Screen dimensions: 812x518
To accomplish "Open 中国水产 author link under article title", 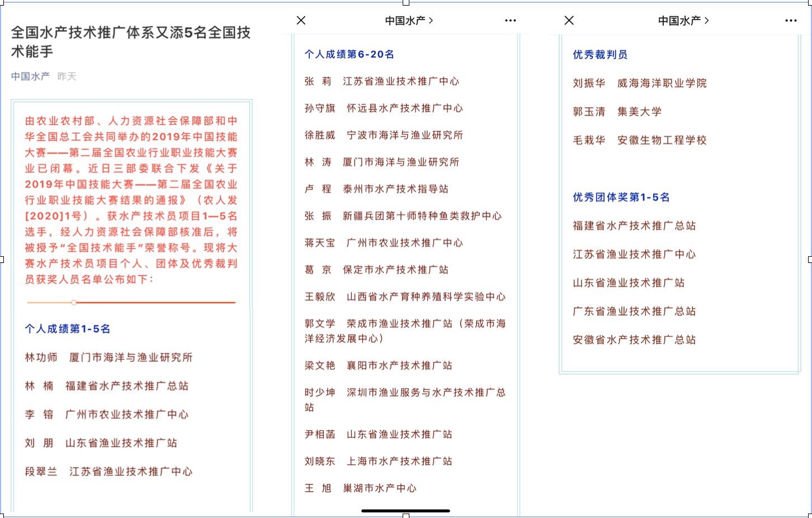I will pyautogui.click(x=30, y=76).
